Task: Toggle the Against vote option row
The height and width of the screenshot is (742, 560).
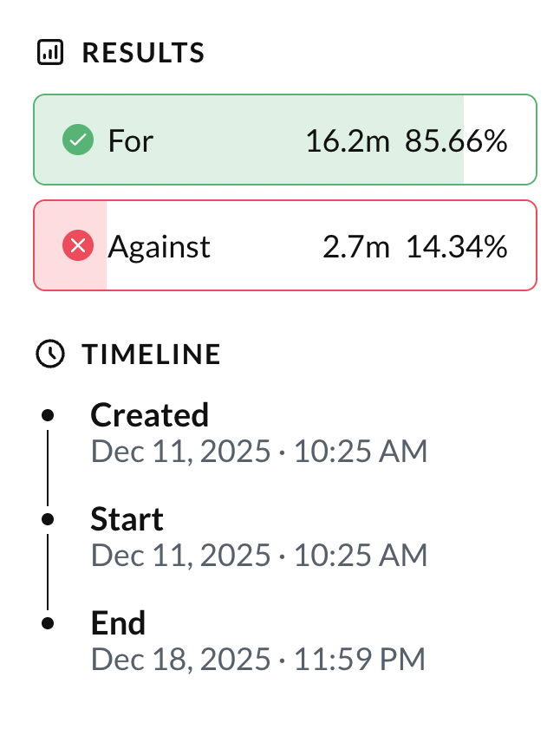Action: pyautogui.click(x=284, y=245)
